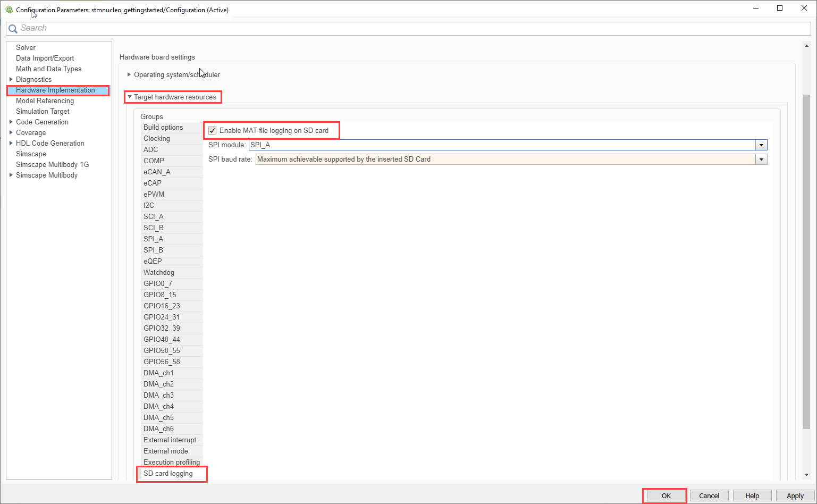Expand Operating system/scheduler section
This screenshot has width=817, height=504.
(x=129, y=75)
